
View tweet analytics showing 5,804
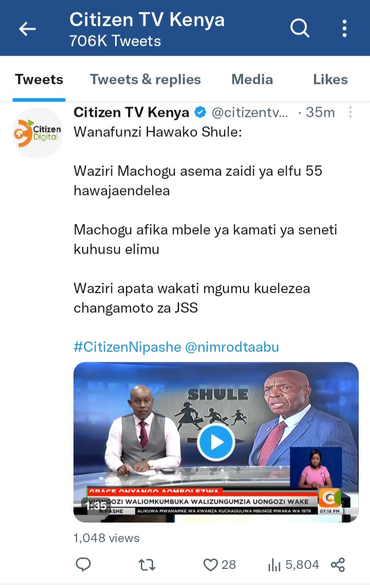293,564
